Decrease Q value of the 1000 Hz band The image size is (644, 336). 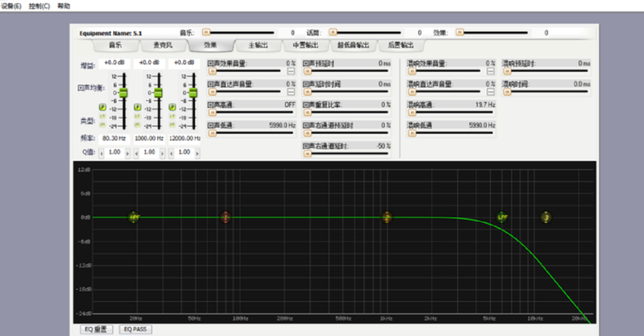136,153
